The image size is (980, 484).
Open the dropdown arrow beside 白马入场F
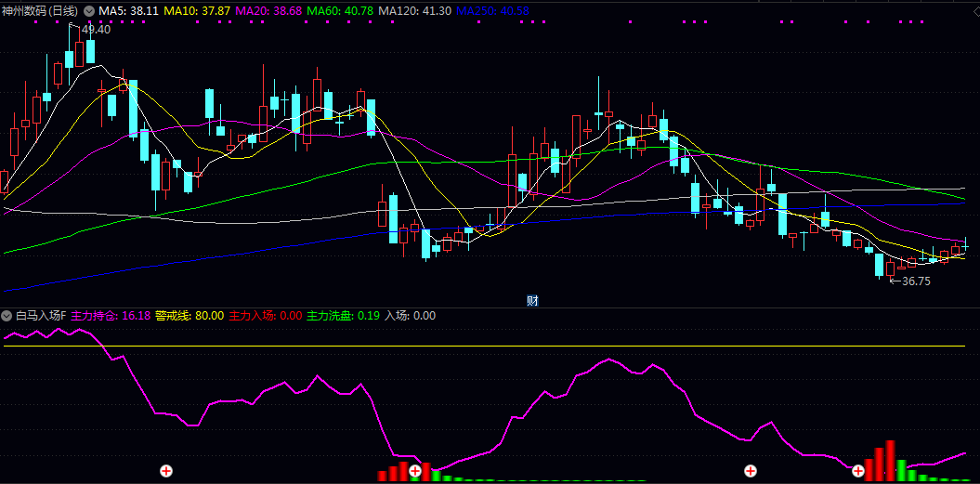click(x=7, y=316)
